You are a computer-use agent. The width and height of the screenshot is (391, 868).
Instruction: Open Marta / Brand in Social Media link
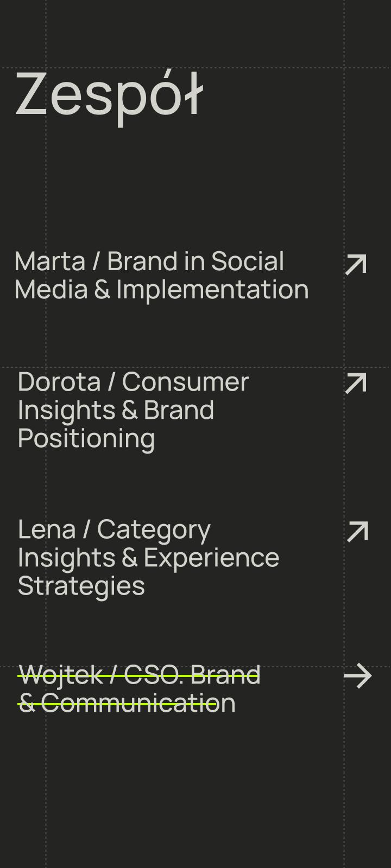click(149, 261)
